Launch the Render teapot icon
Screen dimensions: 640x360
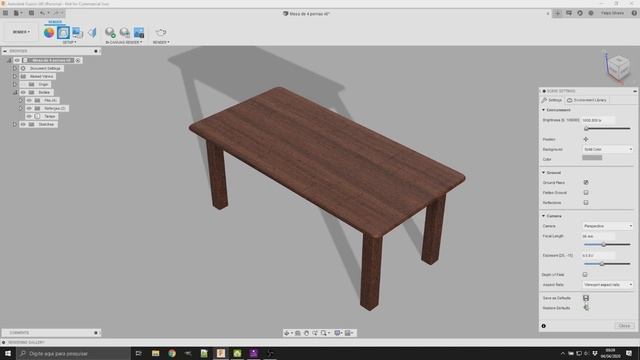[161, 32]
